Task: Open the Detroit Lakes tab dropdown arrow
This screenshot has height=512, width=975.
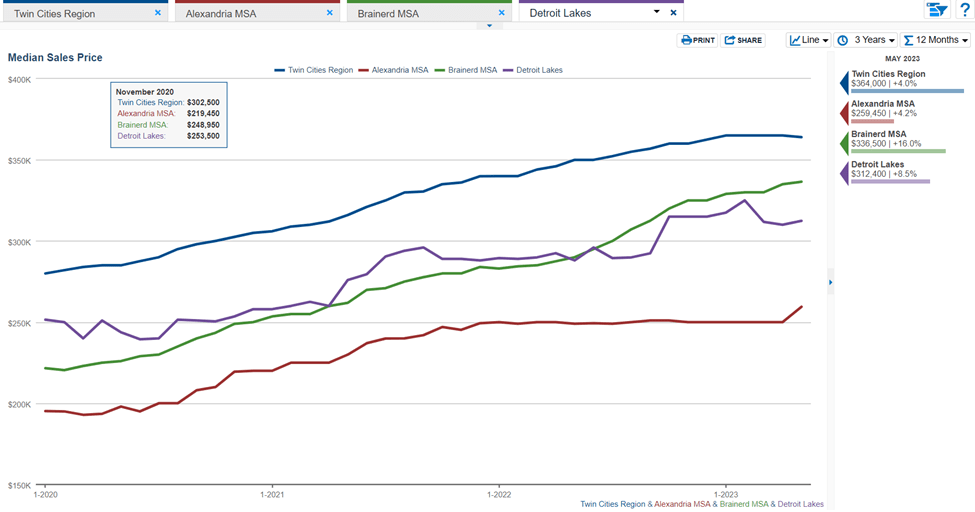Action: (656, 12)
